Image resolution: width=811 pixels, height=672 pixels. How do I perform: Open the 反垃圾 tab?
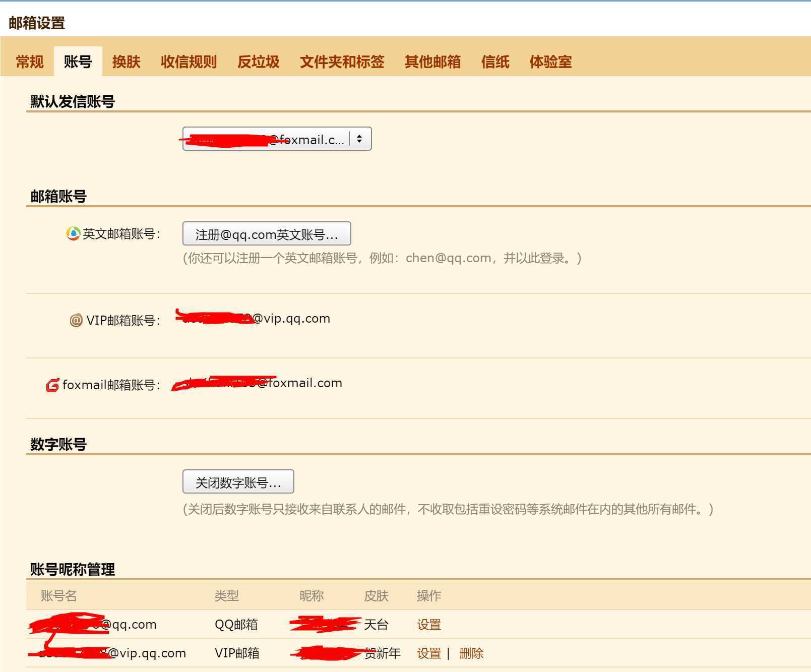[259, 62]
